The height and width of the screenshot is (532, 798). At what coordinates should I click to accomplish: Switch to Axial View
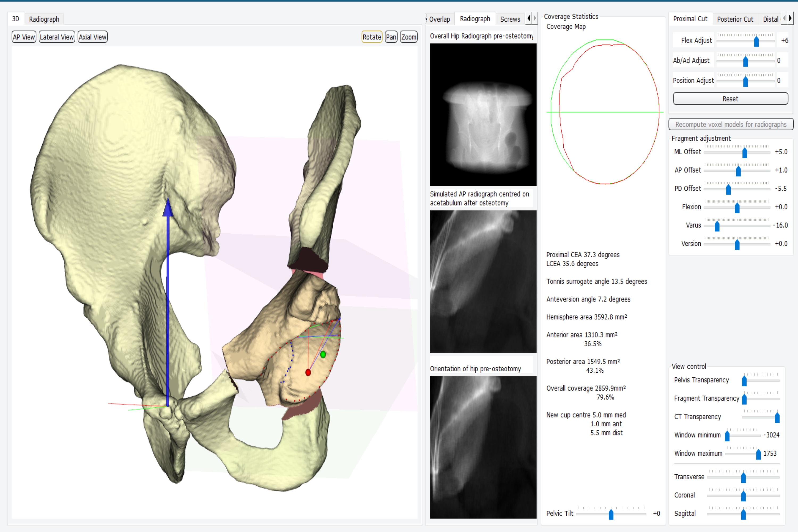pyautogui.click(x=93, y=37)
